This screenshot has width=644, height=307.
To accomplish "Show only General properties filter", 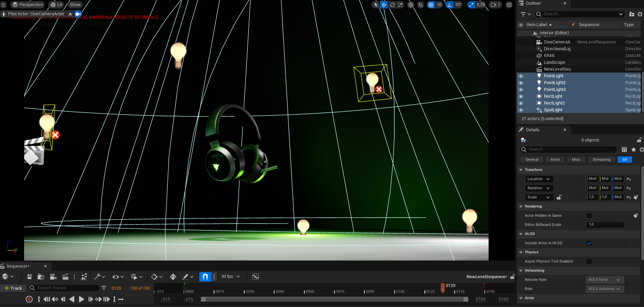I will click(532, 159).
